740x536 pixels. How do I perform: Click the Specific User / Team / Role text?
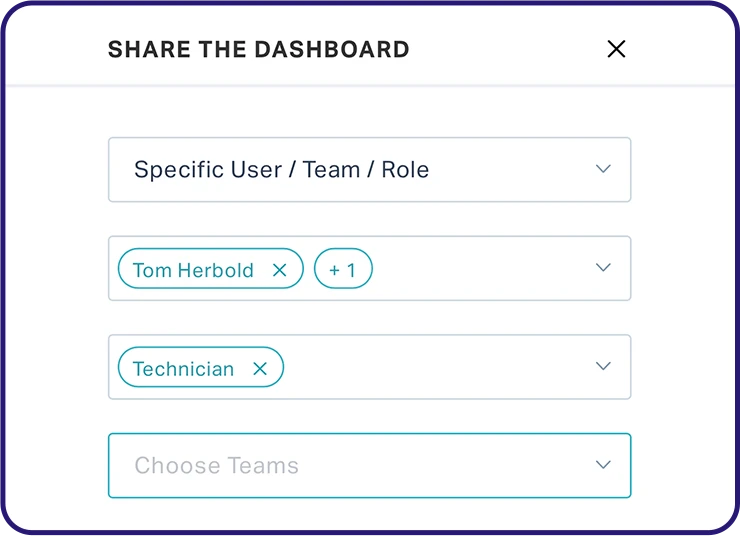281,170
